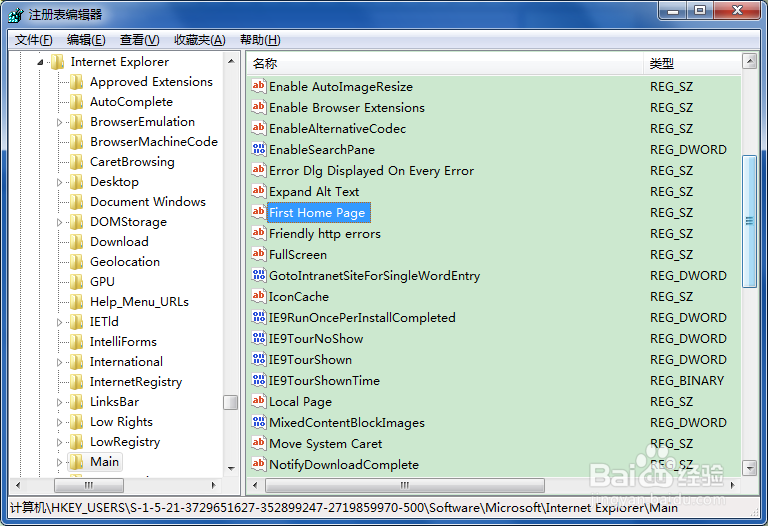Click the string icon of IconCache
Viewport: 768px width, 526px height.
tap(259, 297)
